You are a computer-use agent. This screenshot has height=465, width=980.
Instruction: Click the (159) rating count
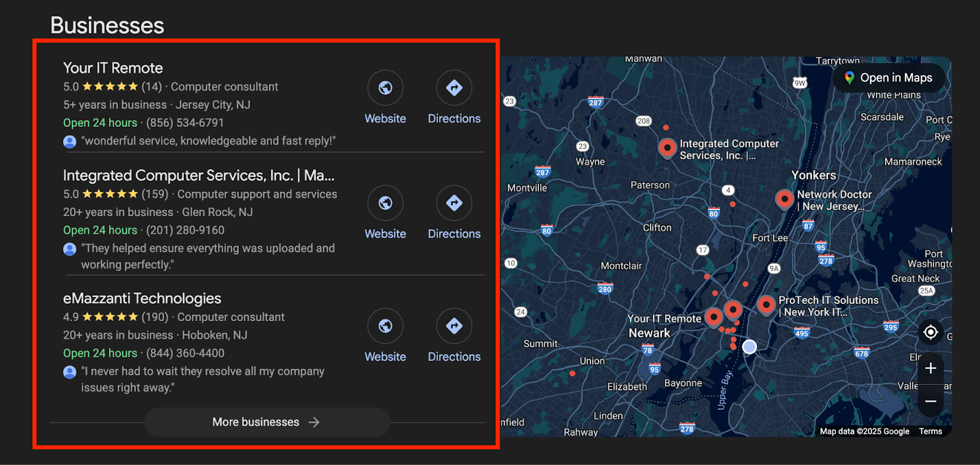[x=155, y=194]
